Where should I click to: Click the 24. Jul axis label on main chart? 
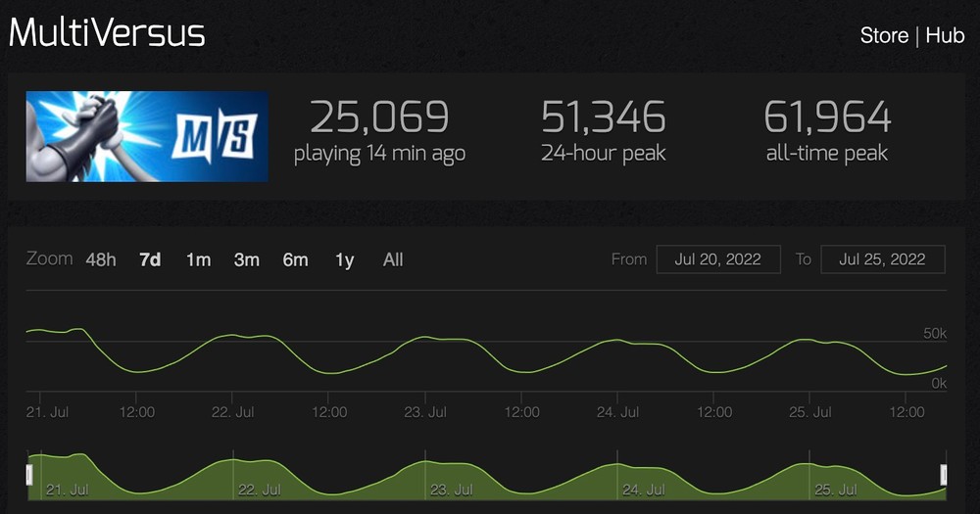click(x=617, y=412)
